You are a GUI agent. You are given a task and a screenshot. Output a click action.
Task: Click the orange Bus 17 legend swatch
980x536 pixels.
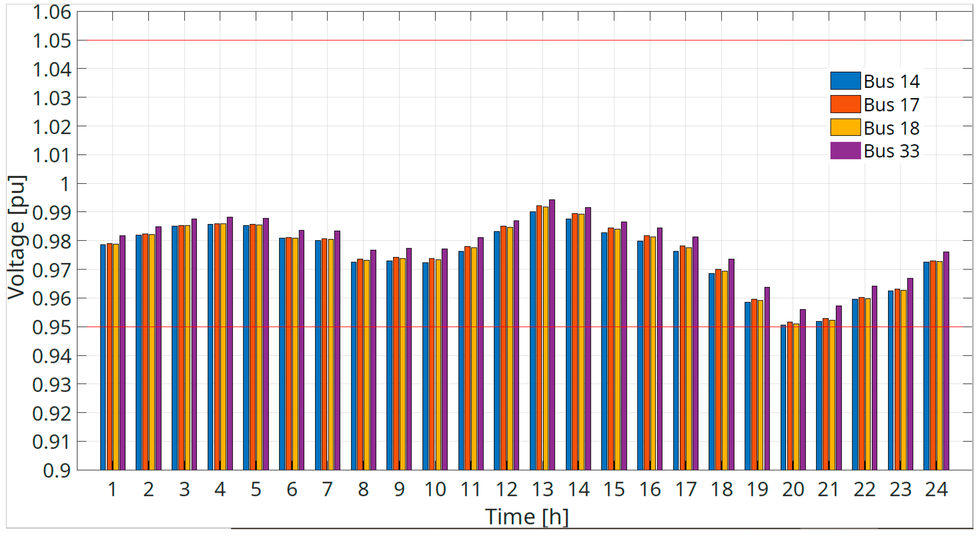845,104
